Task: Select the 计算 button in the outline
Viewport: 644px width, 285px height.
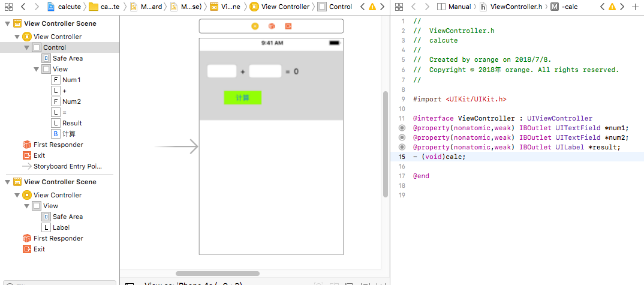Action: pos(63,134)
